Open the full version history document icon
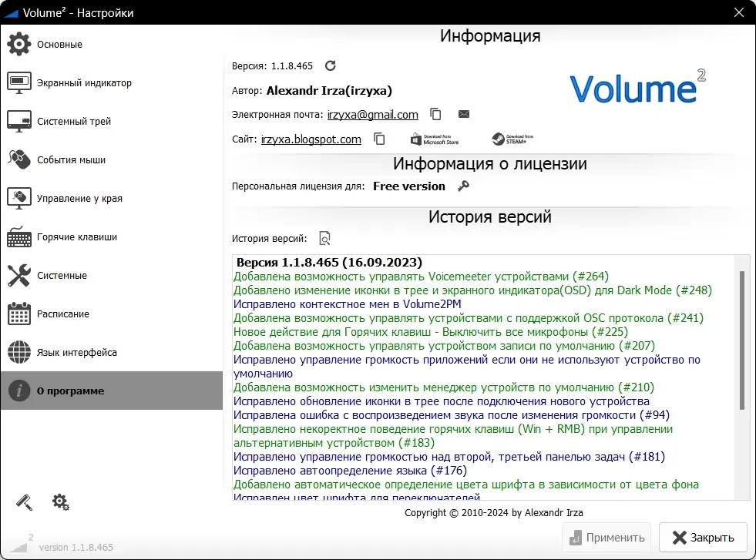Screen dimensions: 756x560 point(325,238)
